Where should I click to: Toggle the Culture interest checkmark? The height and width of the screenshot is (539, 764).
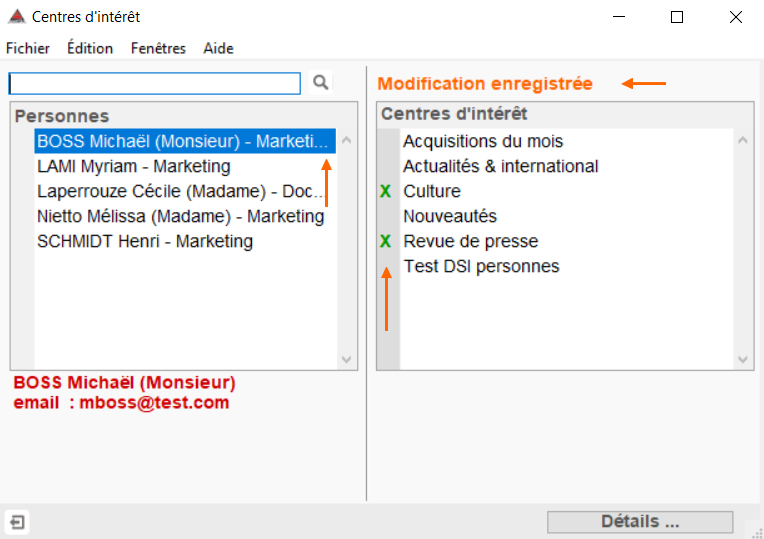click(385, 191)
